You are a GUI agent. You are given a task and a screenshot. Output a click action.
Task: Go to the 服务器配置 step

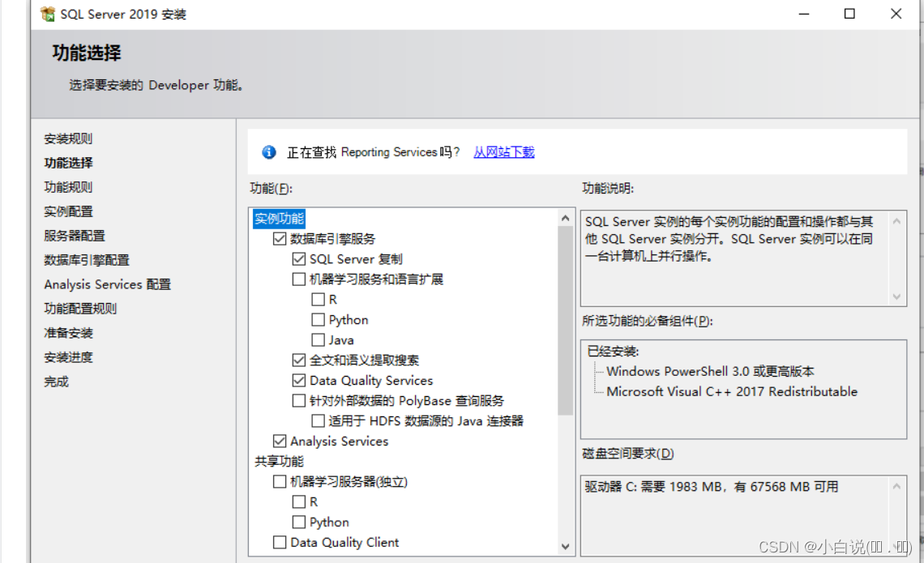[x=75, y=236]
